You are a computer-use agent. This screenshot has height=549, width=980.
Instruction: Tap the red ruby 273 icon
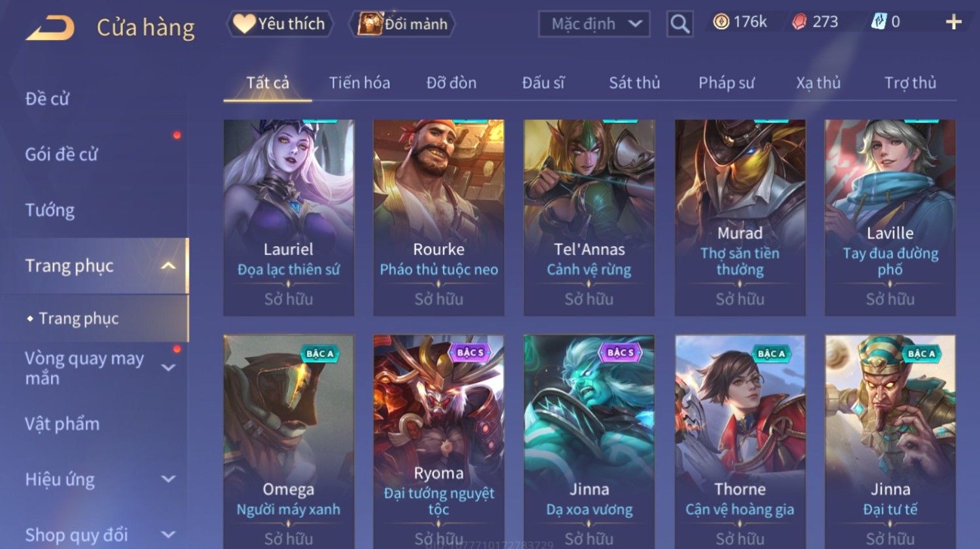pyautogui.click(x=799, y=22)
